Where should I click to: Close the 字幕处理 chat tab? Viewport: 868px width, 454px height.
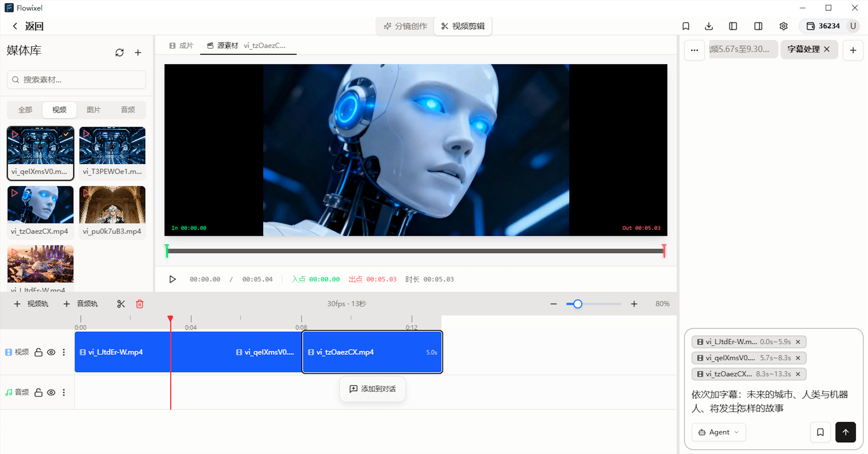tap(827, 49)
